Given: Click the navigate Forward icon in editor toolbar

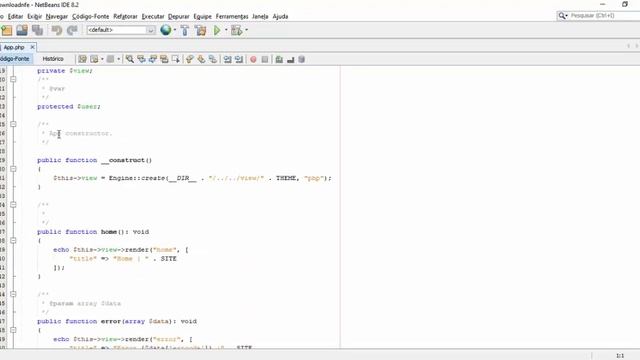Looking at the screenshot, I should pyautogui.click(x=110, y=60).
